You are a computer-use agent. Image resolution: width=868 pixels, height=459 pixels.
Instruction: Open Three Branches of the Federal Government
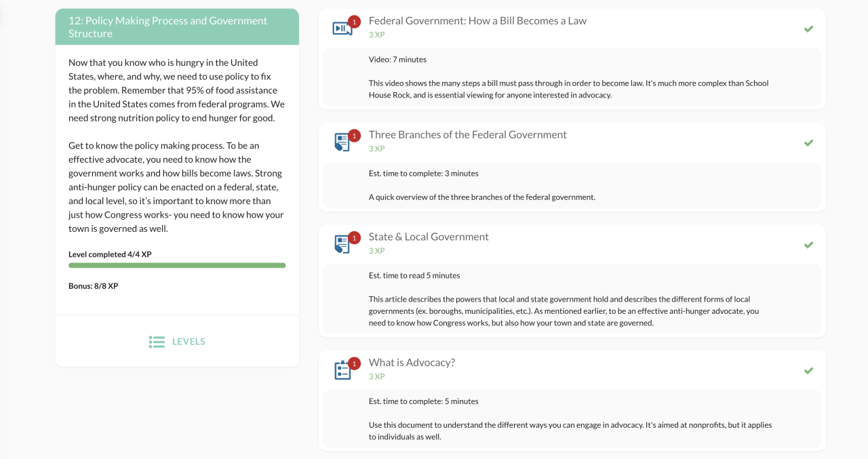point(467,135)
